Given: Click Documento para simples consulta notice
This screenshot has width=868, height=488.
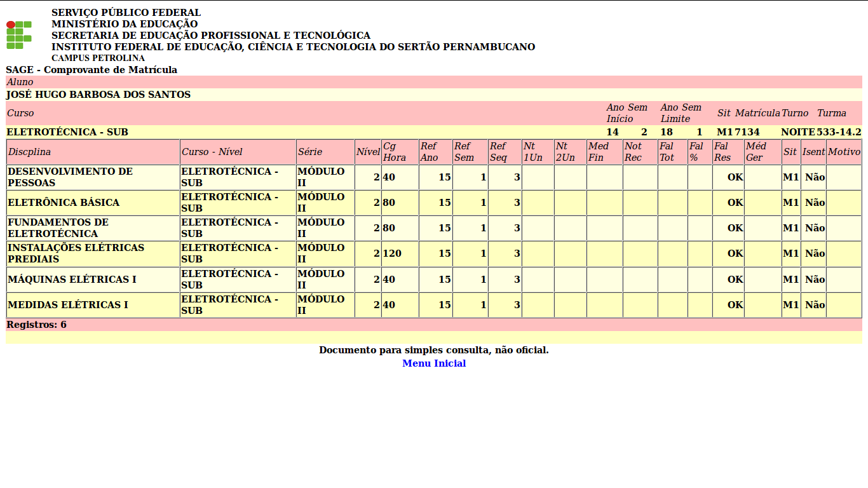Looking at the screenshot, I should point(434,350).
